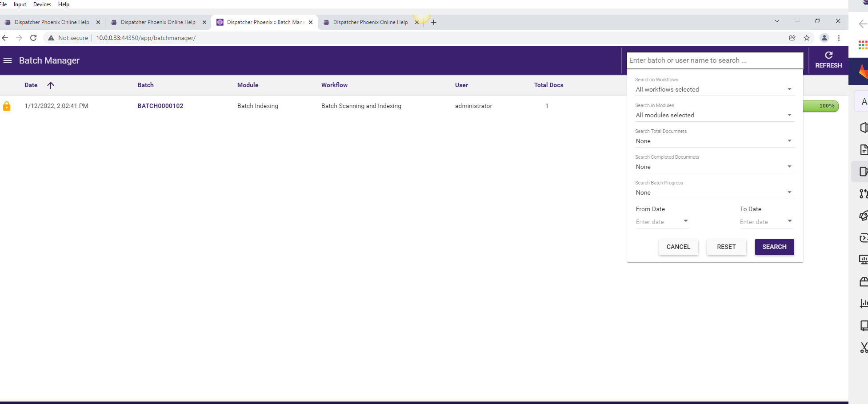Open the BATCH0000102 link
This screenshot has height=404, width=868.
coord(160,106)
